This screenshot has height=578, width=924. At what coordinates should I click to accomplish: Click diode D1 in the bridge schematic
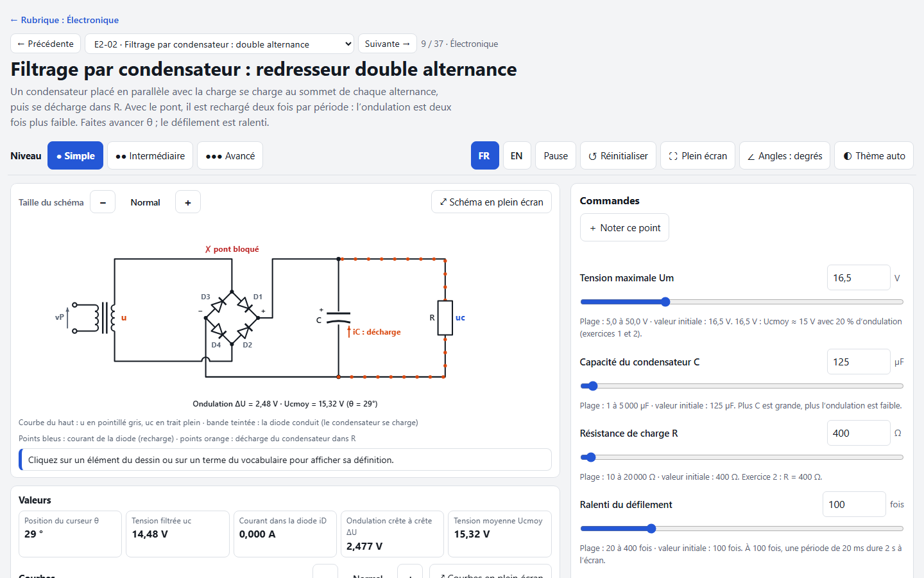pos(244,304)
